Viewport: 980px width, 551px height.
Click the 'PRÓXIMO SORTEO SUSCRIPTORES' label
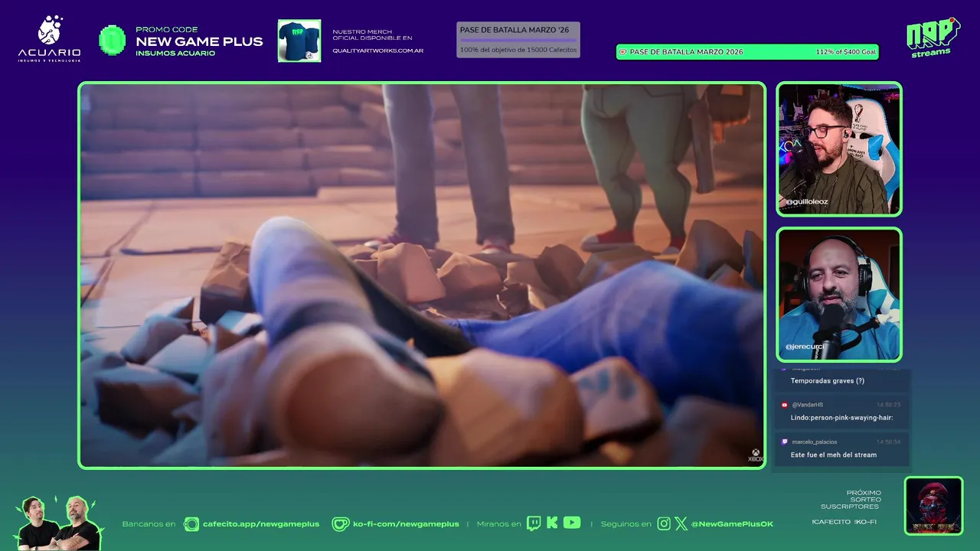coord(851,500)
